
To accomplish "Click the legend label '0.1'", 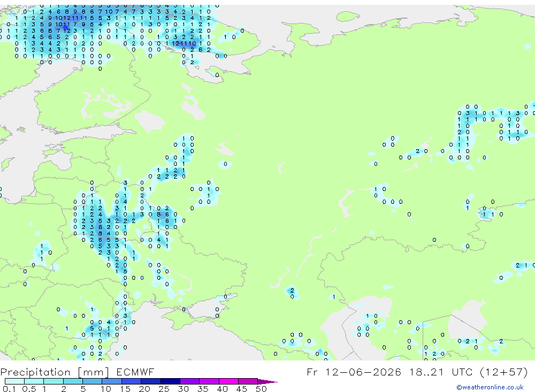I will [x=9, y=389].
